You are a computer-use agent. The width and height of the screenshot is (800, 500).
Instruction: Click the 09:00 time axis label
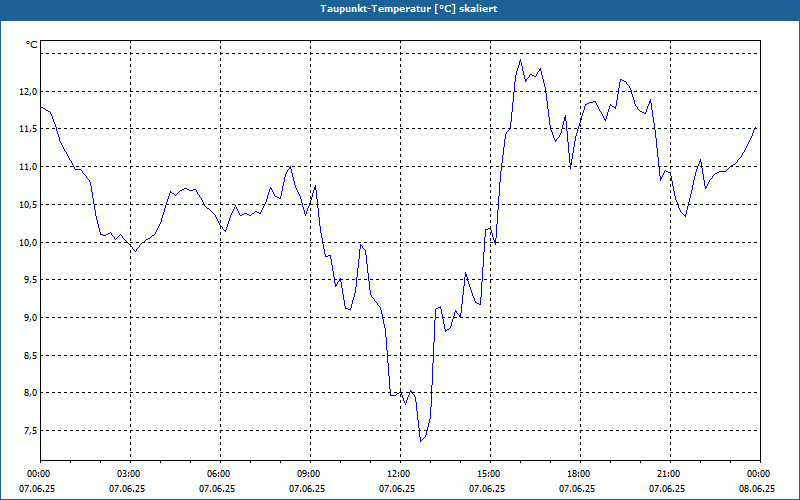click(x=310, y=474)
